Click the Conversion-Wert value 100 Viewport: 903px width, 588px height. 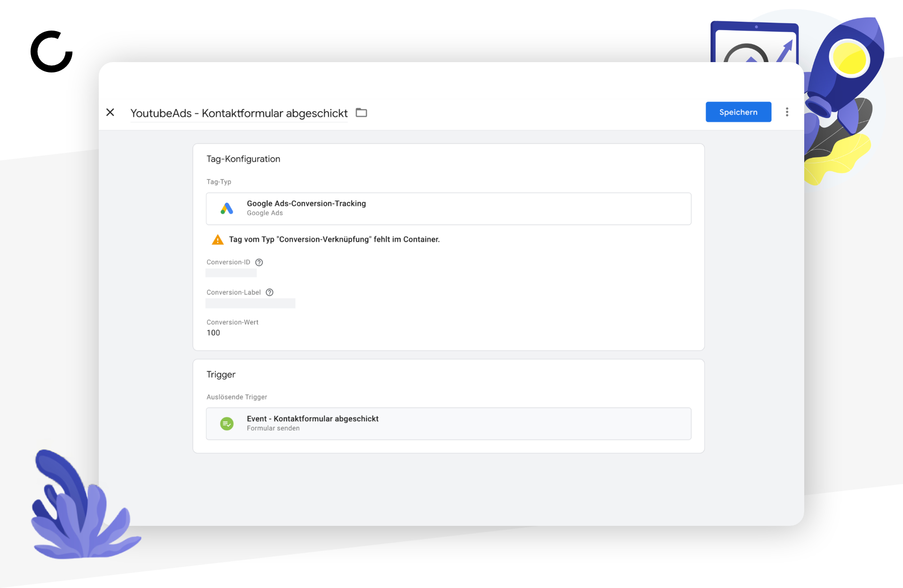pos(214,333)
